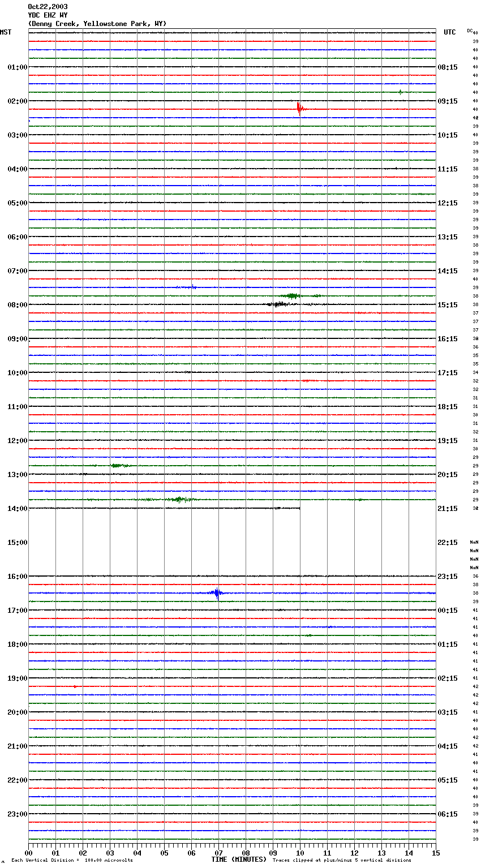
Task: Click the red seismic spike after 02:00
Action: [x=300, y=108]
